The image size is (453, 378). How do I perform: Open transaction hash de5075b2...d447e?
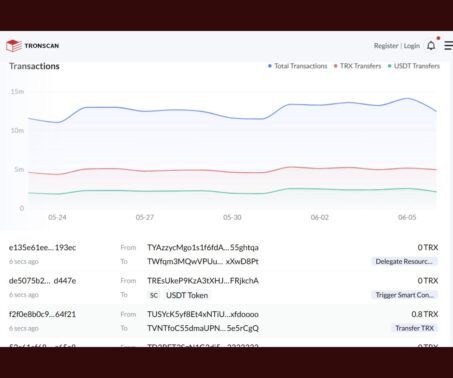42,281
